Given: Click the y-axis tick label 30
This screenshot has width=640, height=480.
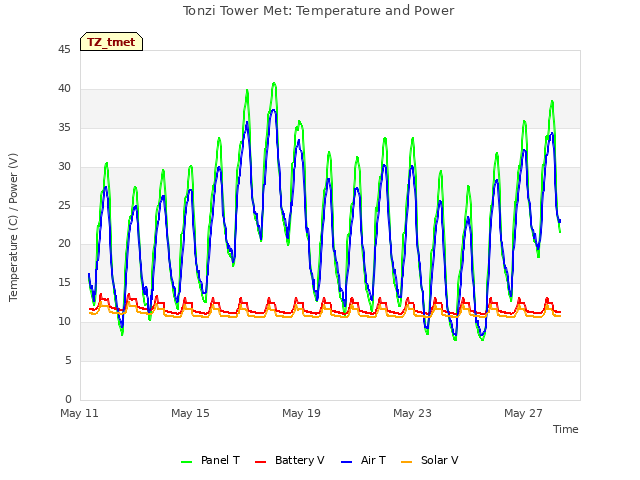Looking at the screenshot, I should click(64, 167).
